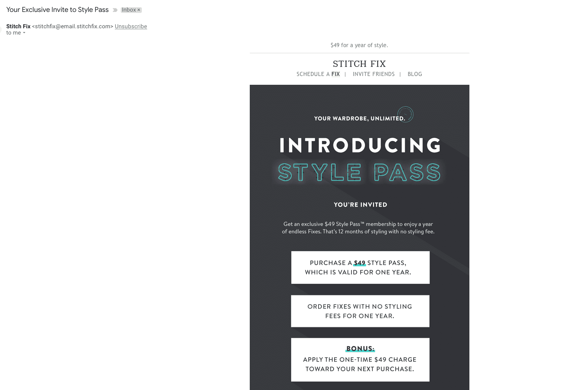
Task: Remove the Inbox label with its X
Action: click(139, 10)
